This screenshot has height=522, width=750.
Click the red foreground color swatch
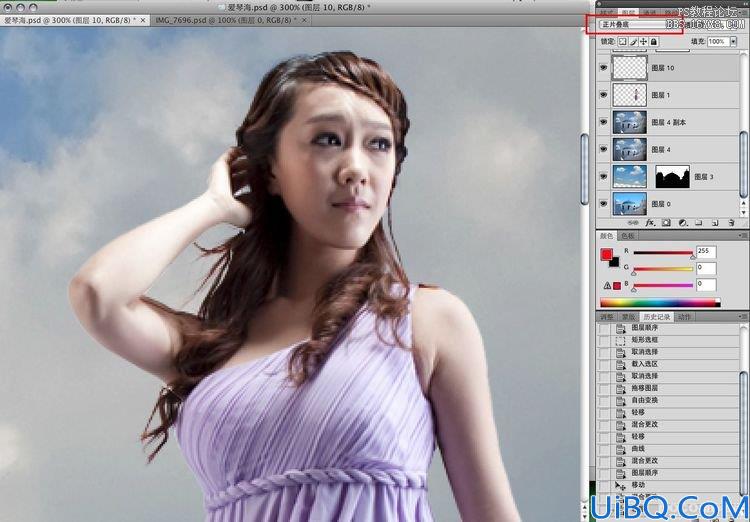pyautogui.click(x=607, y=254)
